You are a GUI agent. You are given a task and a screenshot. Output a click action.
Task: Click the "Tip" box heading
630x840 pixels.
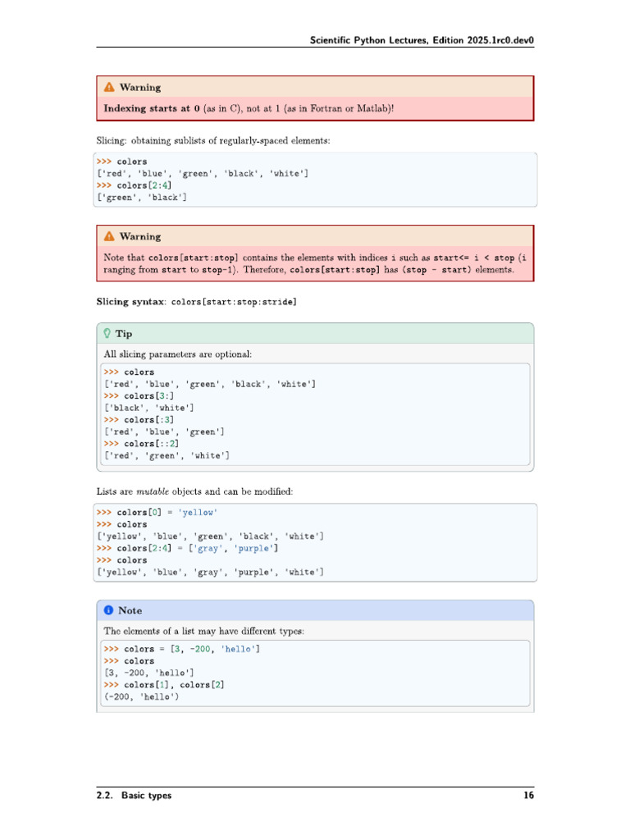pos(123,334)
